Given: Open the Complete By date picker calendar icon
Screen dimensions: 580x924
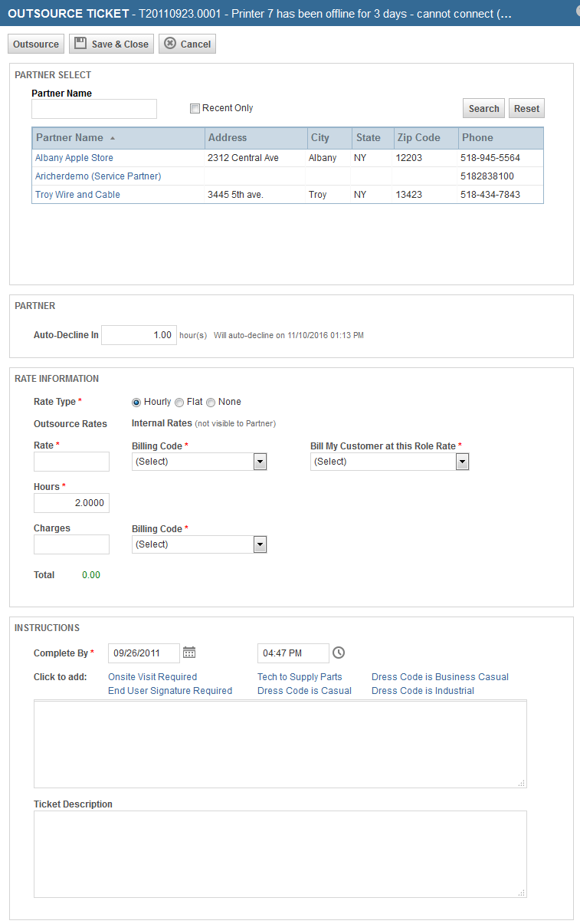Looking at the screenshot, I should pyautogui.click(x=189, y=653).
